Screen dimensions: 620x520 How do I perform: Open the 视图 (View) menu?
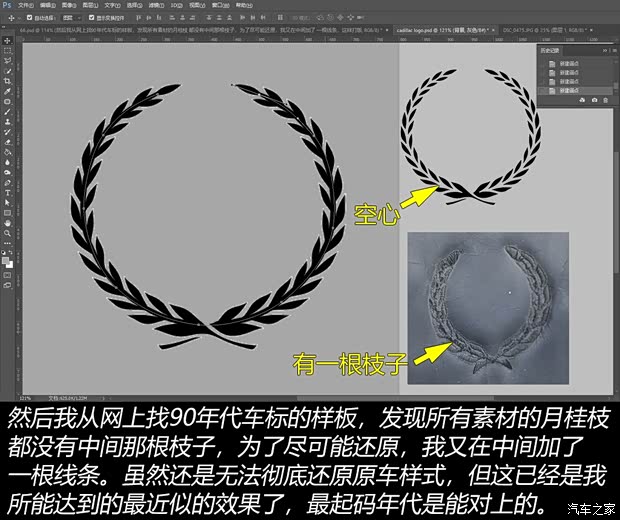pyautogui.click(x=197, y=6)
